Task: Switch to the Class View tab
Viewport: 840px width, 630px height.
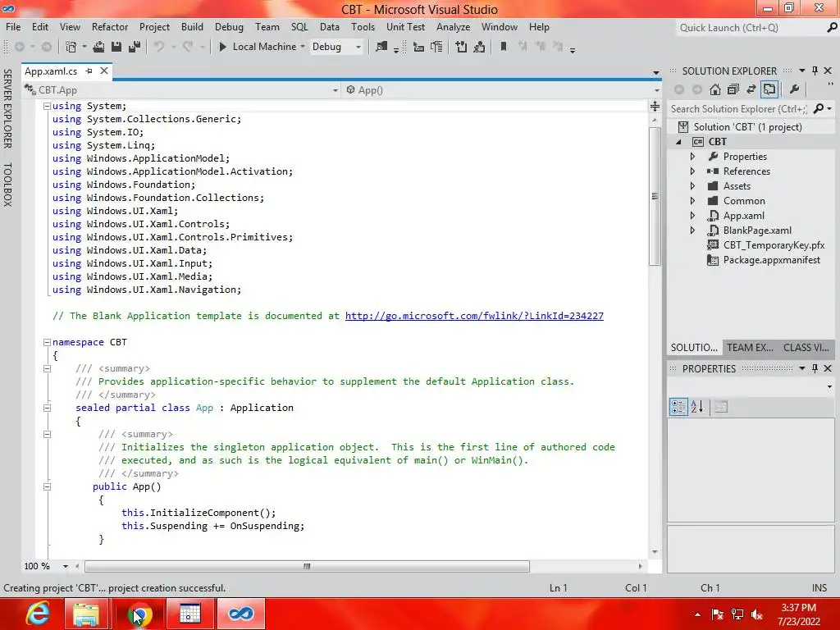Action: tap(806, 347)
